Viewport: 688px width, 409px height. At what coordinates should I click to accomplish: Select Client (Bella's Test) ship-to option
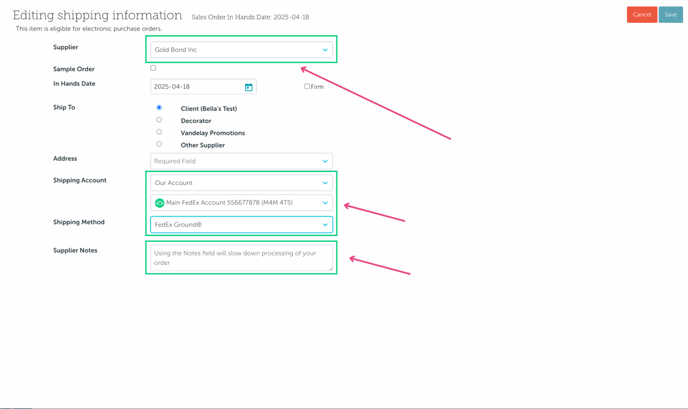[159, 108]
